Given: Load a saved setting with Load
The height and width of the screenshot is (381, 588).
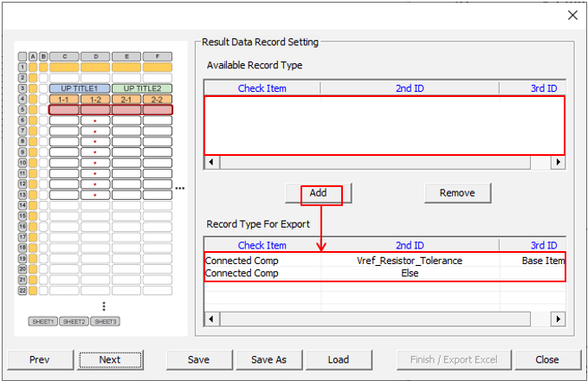Looking at the screenshot, I should point(339,359).
